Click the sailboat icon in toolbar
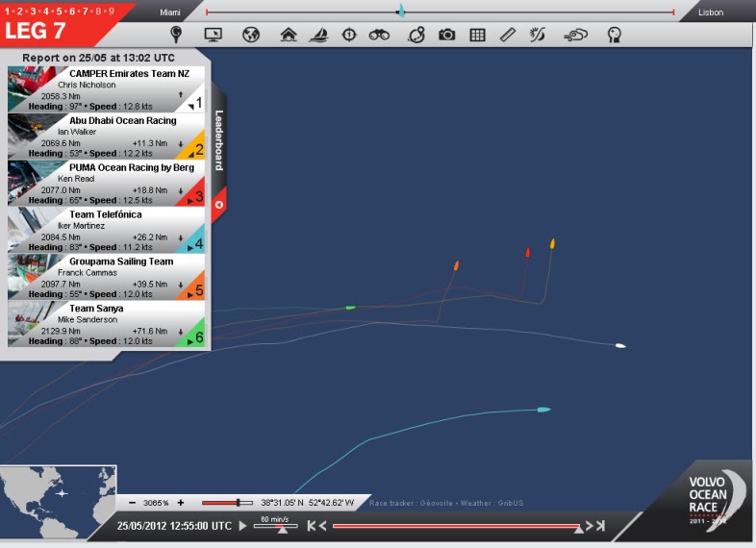756x548 pixels. click(x=318, y=35)
